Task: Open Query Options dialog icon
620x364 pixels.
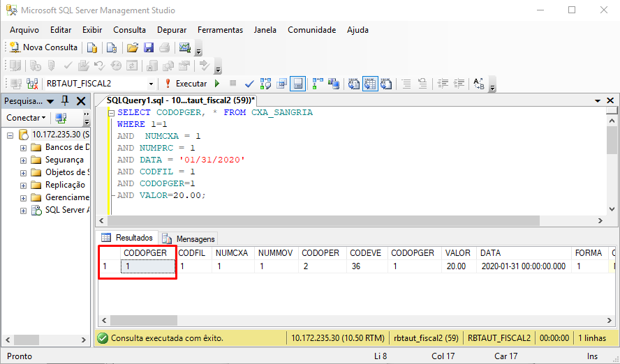Action: [x=281, y=84]
